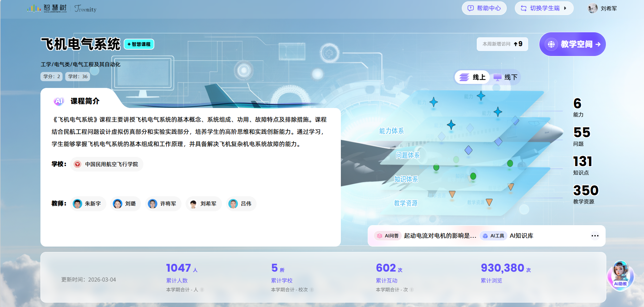Click the school emblem of 中国民航空飞行学院

(x=78, y=164)
